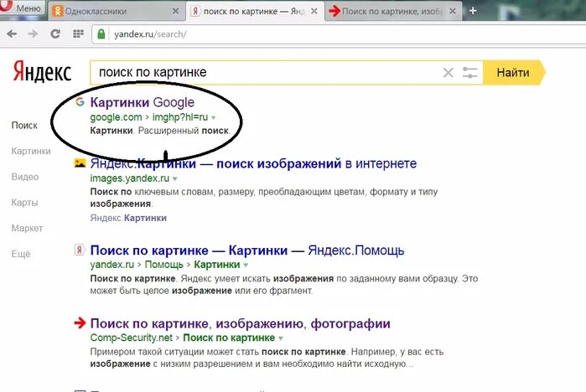
Task: Click the Comp-Security.net URL
Action: (131, 338)
